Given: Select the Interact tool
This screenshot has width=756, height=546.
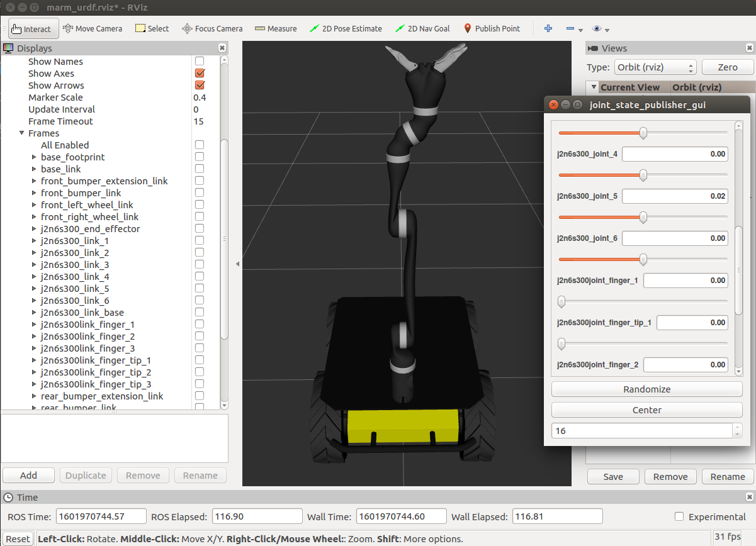Looking at the screenshot, I should (33, 28).
